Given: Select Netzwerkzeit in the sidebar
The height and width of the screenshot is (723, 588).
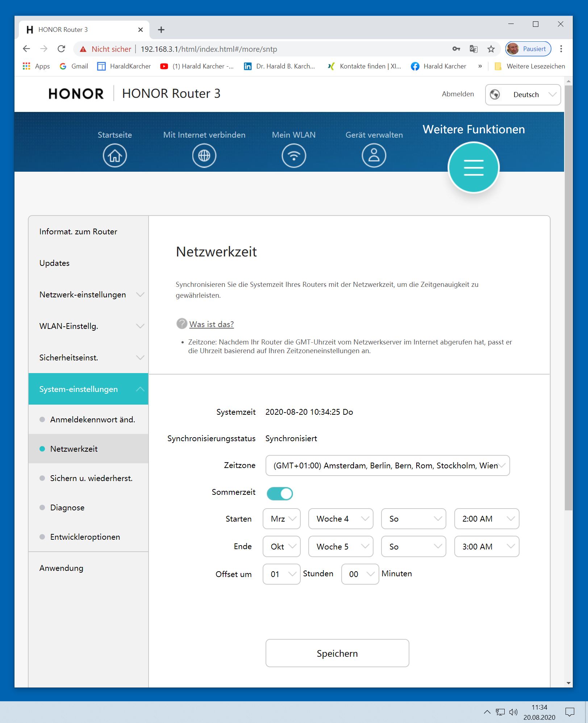Looking at the screenshot, I should click(x=88, y=449).
